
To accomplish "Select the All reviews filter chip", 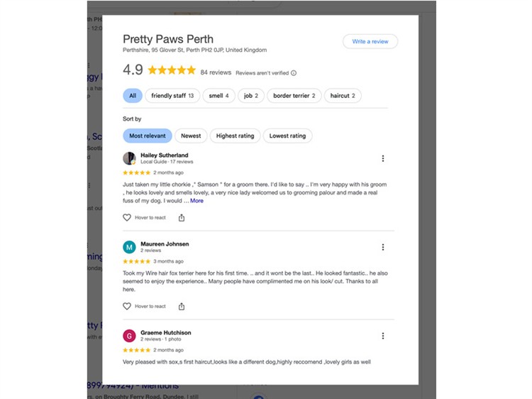I will coord(133,96).
